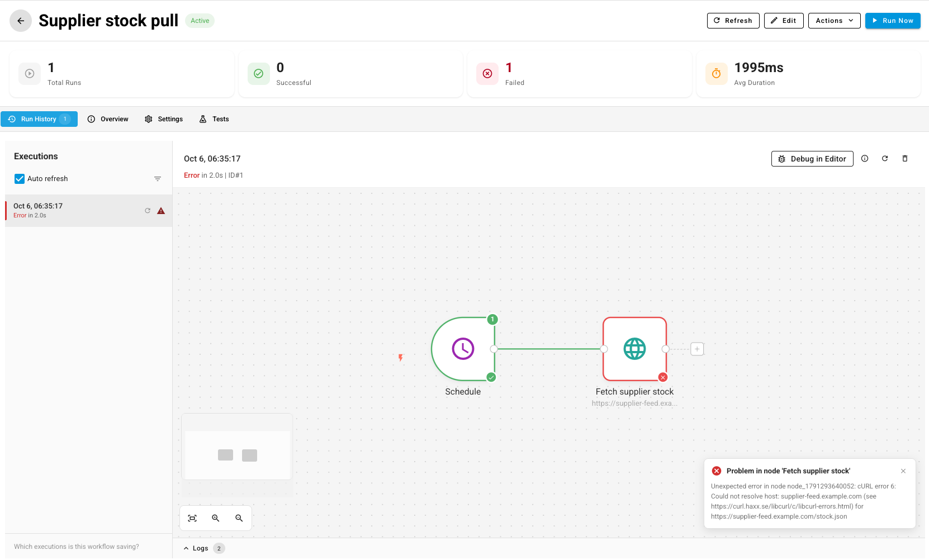Open execution info icon beside Debug button
The image size is (929, 560).
click(865, 159)
